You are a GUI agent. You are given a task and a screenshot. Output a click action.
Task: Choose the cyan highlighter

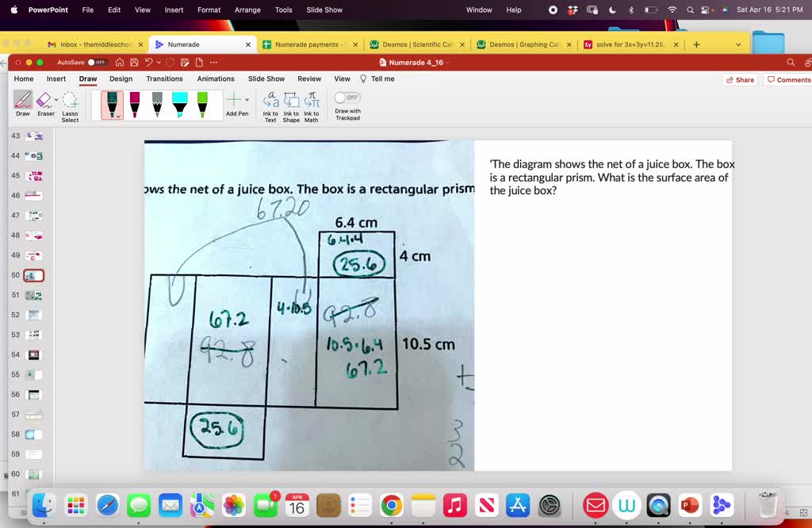(178, 101)
